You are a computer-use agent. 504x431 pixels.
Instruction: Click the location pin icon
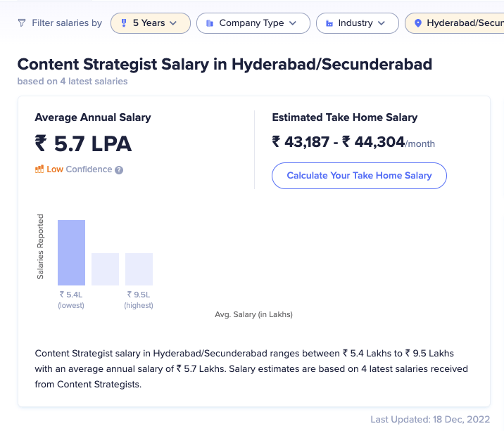click(418, 23)
